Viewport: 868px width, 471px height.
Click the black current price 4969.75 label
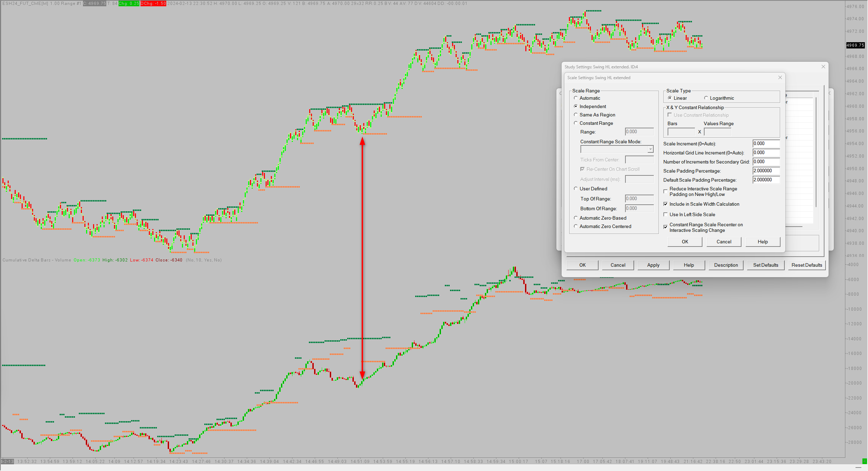pyautogui.click(x=855, y=45)
